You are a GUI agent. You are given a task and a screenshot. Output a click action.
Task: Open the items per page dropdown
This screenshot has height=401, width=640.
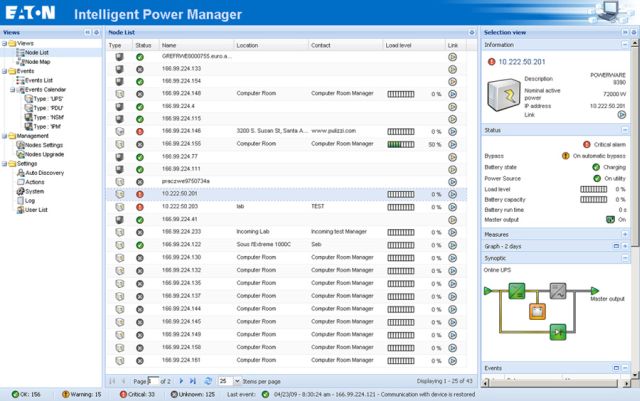pyautogui.click(x=237, y=381)
